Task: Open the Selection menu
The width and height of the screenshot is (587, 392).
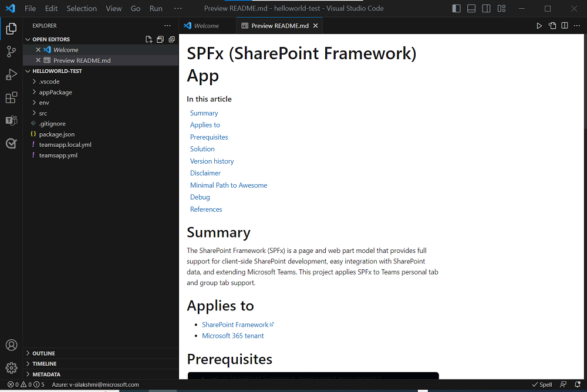Action: [82, 8]
